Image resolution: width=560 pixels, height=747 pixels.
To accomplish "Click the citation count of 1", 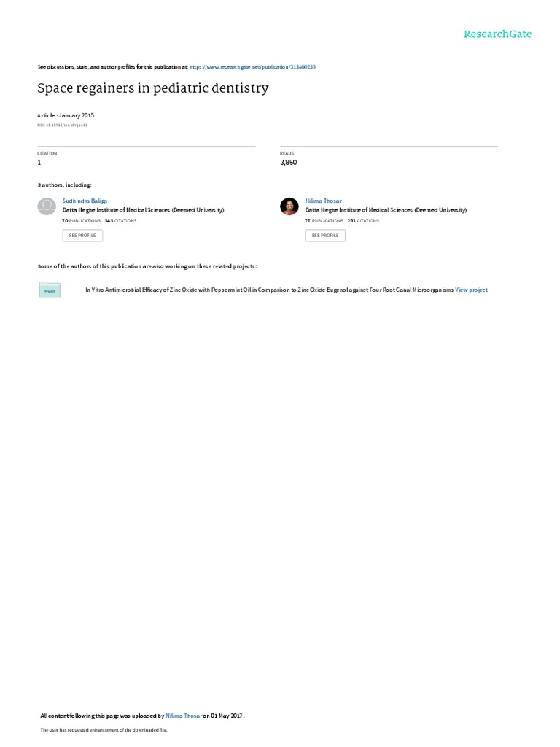I will point(39,163).
